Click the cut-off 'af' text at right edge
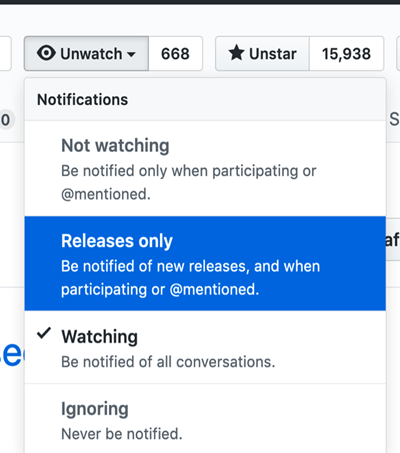Image resolution: width=400 pixels, height=453 pixels. click(x=392, y=240)
